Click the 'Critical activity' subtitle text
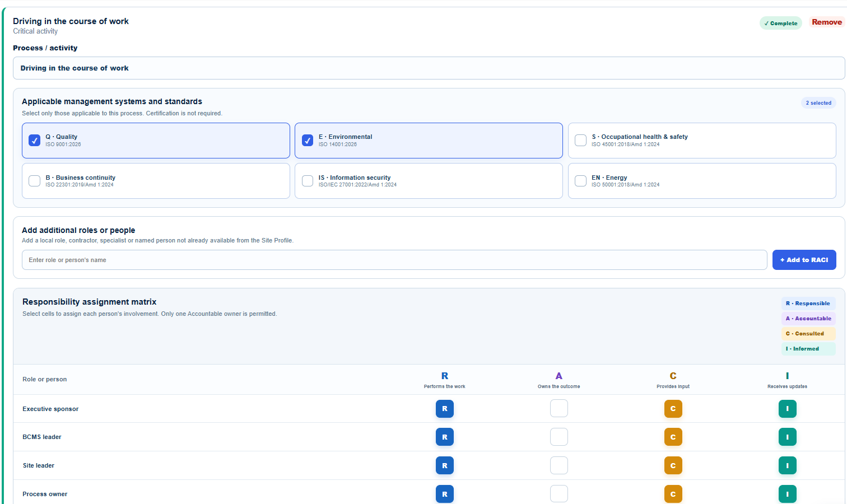Screen dimensions: 847x504 [x=35, y=31]
